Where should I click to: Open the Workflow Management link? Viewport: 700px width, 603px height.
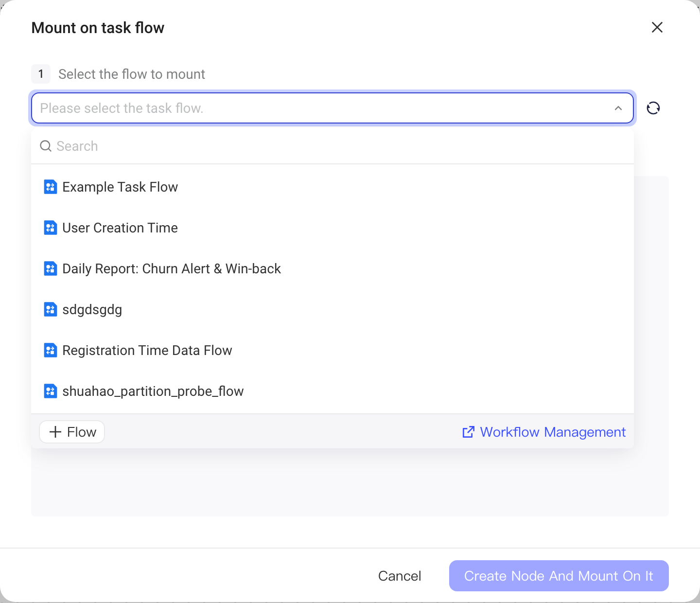click(553, 432)
